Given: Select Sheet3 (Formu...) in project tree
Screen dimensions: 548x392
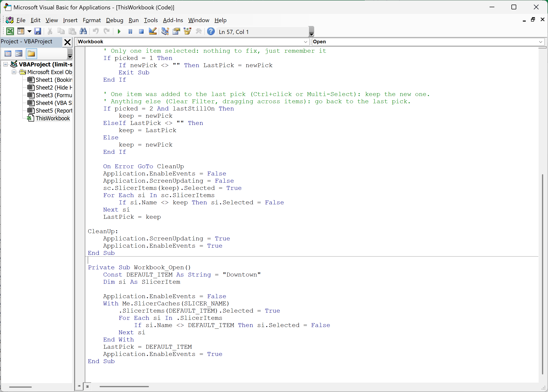Looking at the screenshot, I should pyautogui.click(x=50, y=95).
